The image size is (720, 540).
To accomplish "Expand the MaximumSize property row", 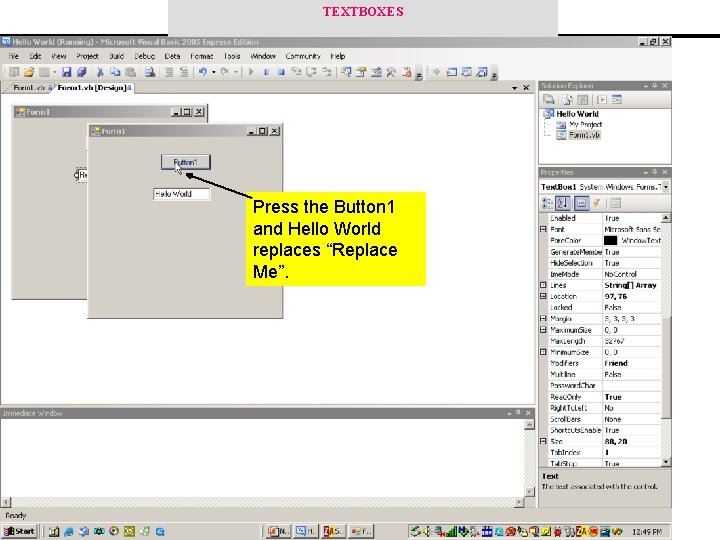I will [x=543, y=330].
